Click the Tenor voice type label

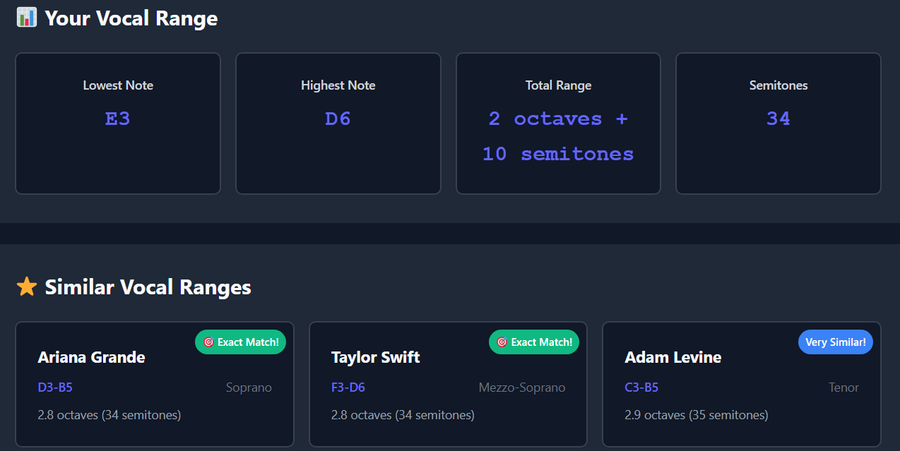(x=843, y=388)
